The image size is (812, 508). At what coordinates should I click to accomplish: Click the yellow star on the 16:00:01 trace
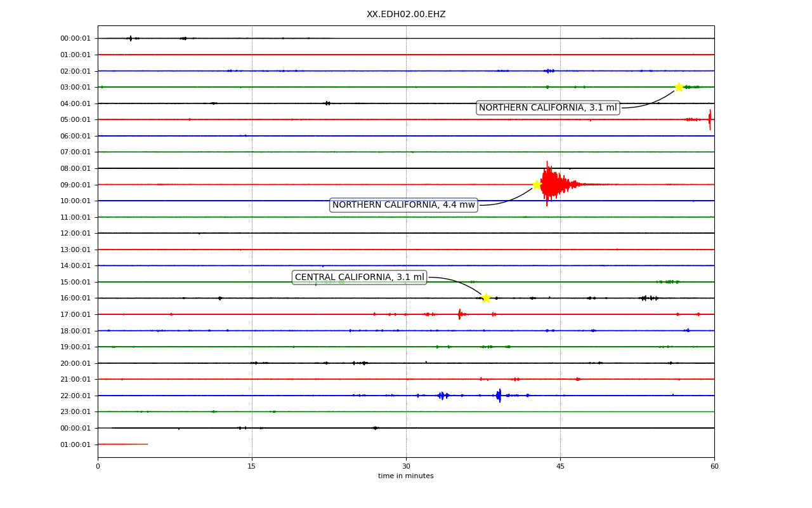[x=486, y=298]
